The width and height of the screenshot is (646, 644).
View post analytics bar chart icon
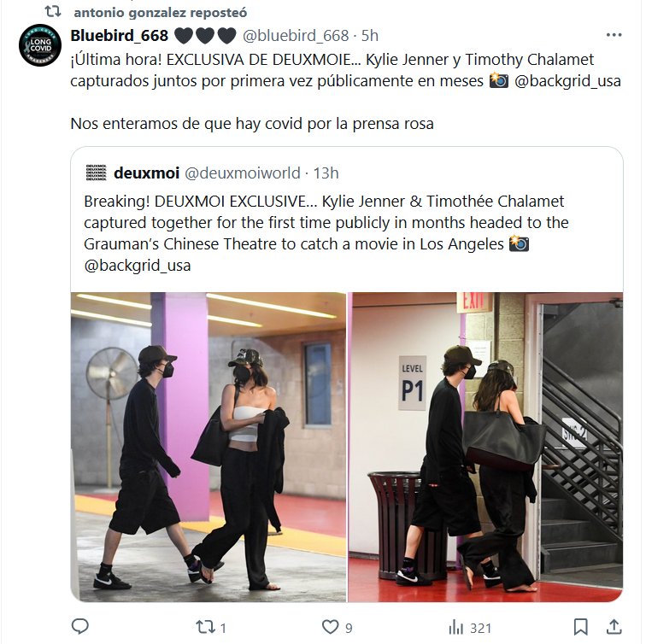[x=456, y=628]
